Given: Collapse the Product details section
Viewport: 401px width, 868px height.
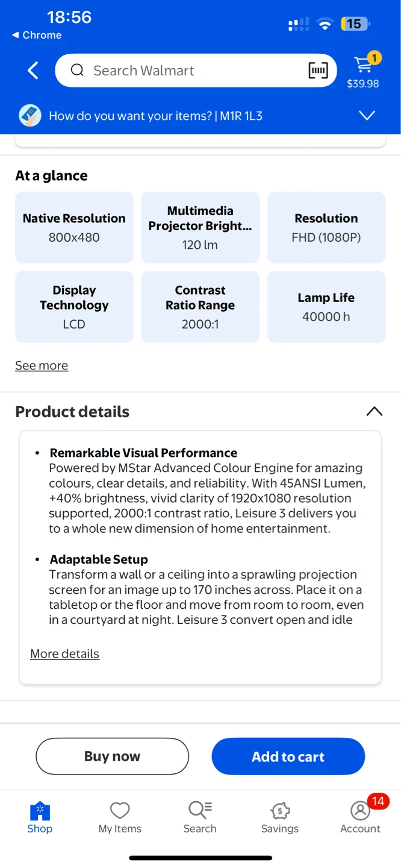Looking at the screenshot, I should click(374, 411).
